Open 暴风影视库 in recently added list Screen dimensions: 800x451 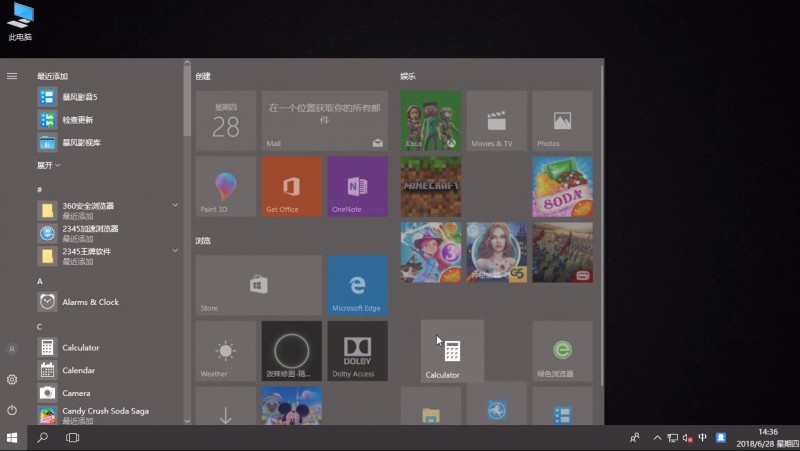[108, 143]
